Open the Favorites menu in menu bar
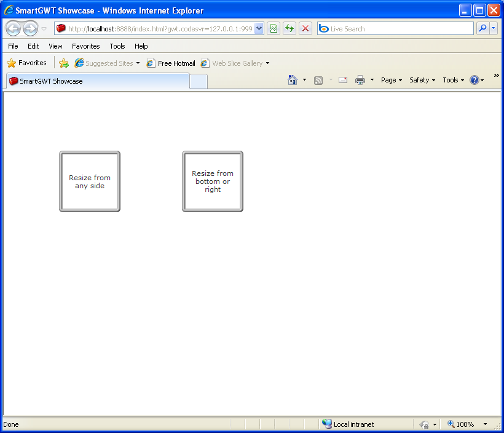The height and width of the screenshot is (433, 504). tap(86, 46)
